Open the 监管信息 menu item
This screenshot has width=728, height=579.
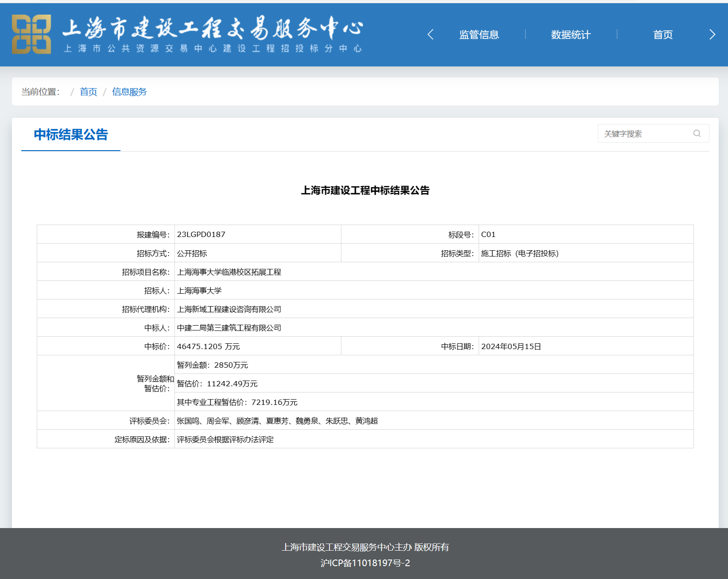point(479,34)
